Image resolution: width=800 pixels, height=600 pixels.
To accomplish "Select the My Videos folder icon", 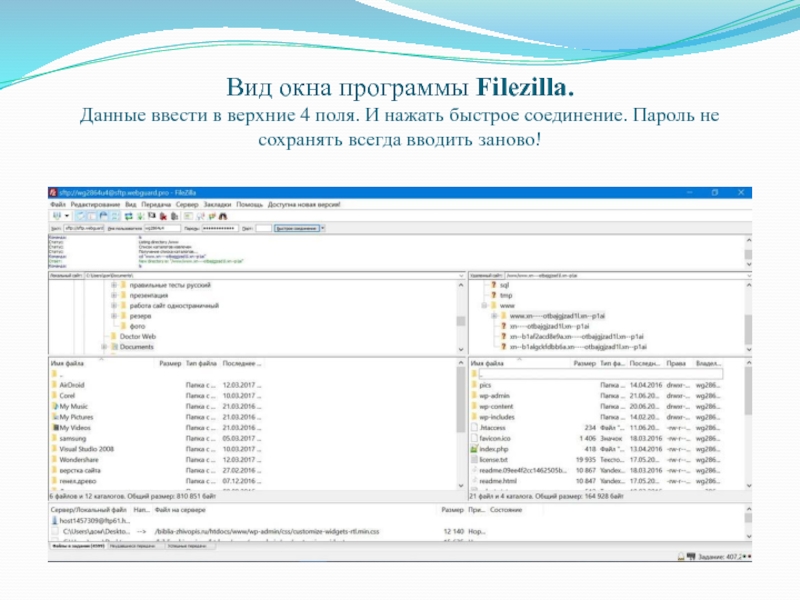I will coord(55,428).
